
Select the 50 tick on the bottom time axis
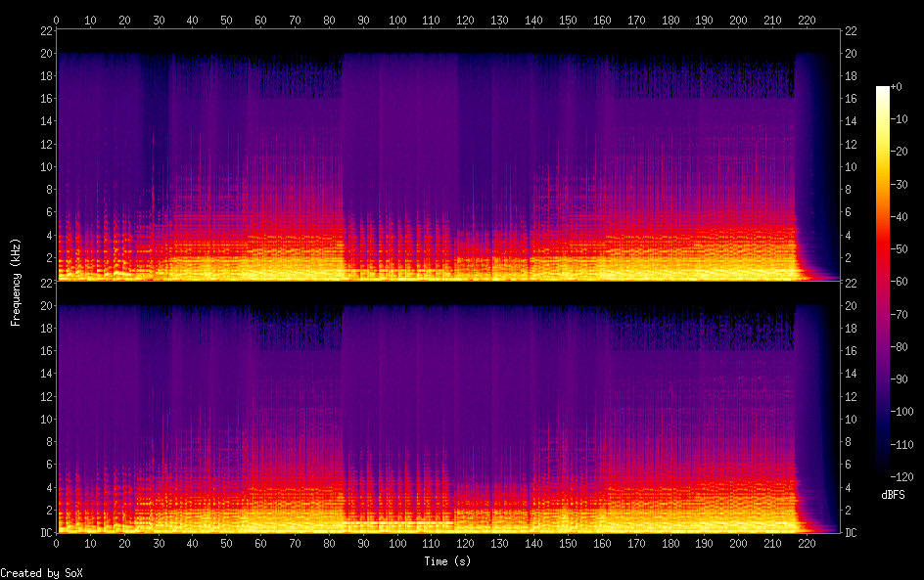pos(227,543)
